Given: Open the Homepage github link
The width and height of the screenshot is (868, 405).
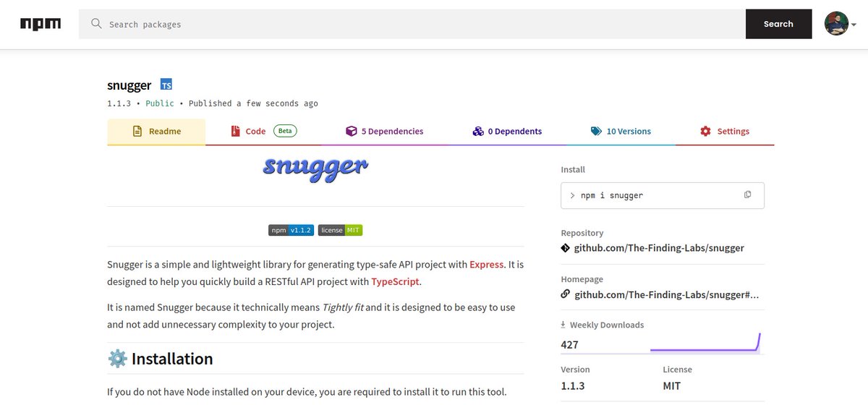Looking at the screenshot, I should pyautogui.click(x=666, y=294).
